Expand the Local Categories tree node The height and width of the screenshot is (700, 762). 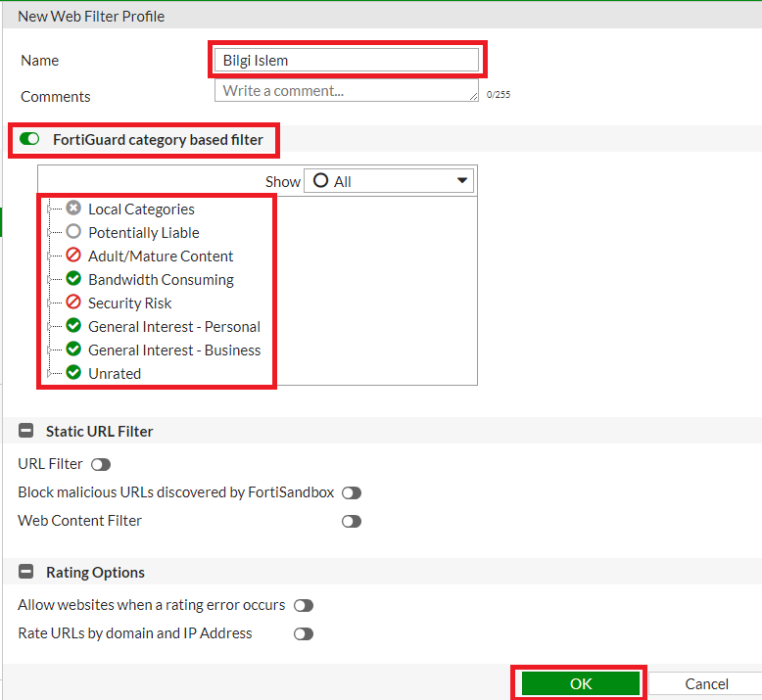(49, 209)
